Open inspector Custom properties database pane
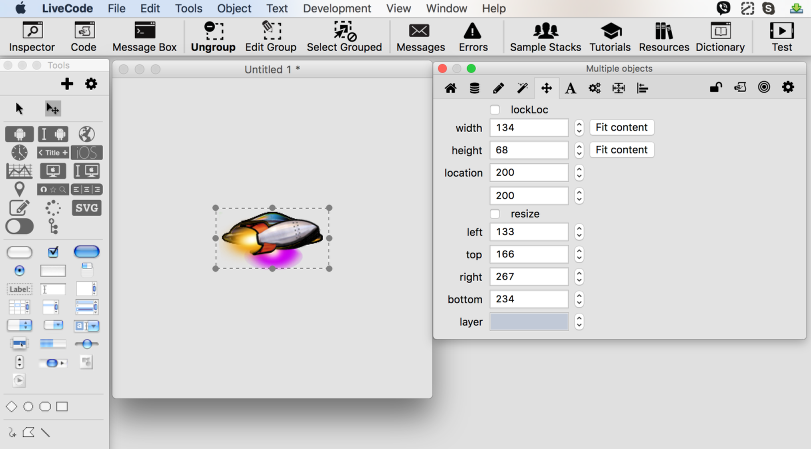The width and height of the screenshot is (811, 449). click(x=474, y=88)
